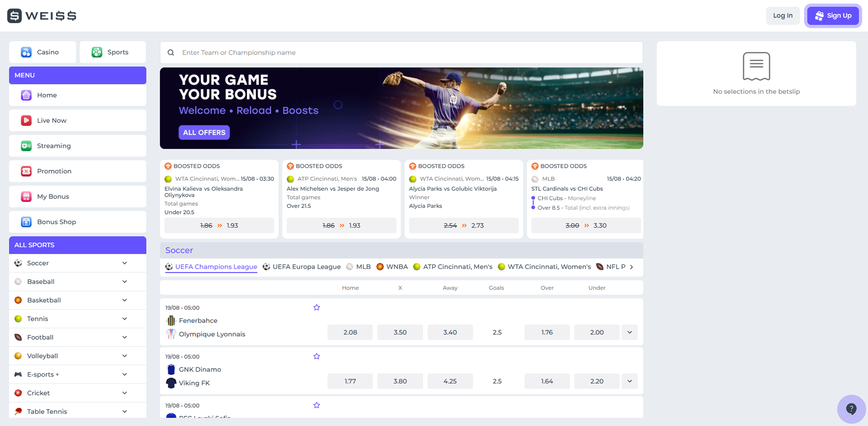This screenshot has height=426, width=868.
Task: Click the gift icon on Sign Up
Action: click(x=819, y=16)
